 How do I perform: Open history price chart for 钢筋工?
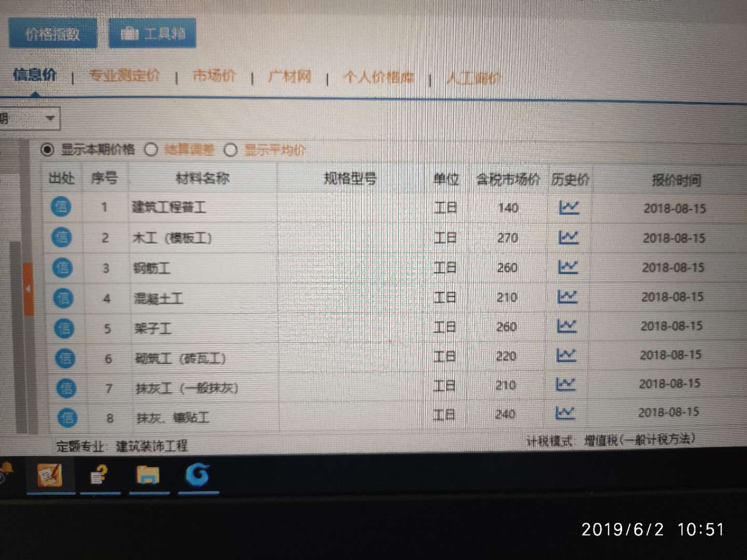[568, 267]
